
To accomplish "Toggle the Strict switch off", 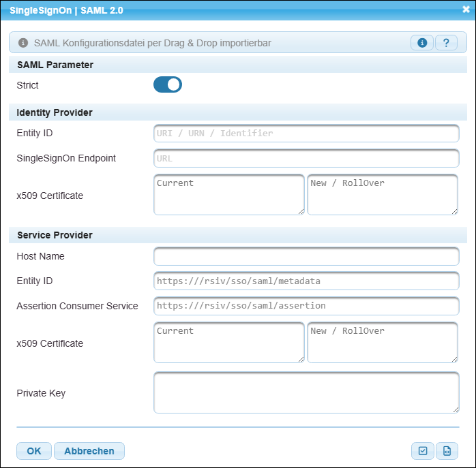I will click(x=168, y=84).
